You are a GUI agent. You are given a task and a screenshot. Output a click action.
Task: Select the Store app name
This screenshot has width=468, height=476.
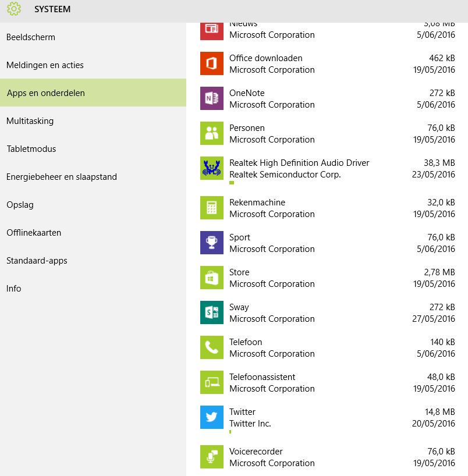(x=239, y=272)
